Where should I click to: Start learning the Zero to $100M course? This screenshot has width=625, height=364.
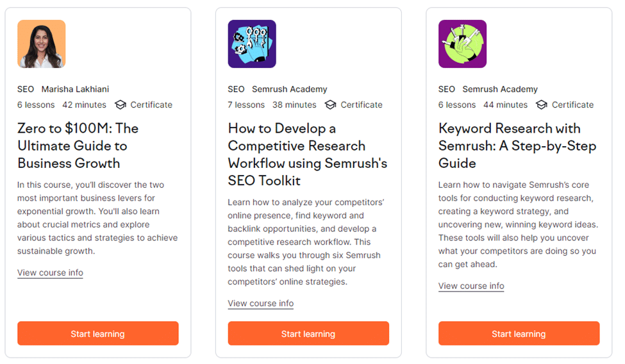pos(98,333)
